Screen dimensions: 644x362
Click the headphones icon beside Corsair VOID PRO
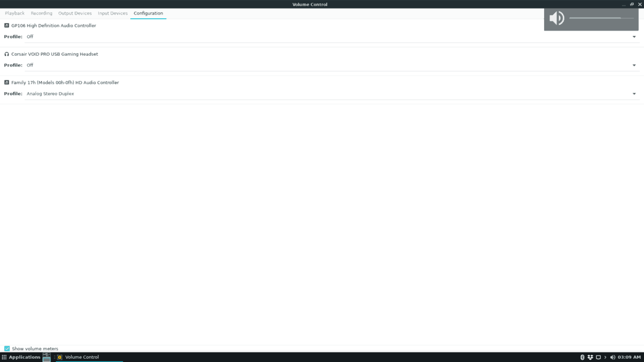tap(6, 54)
